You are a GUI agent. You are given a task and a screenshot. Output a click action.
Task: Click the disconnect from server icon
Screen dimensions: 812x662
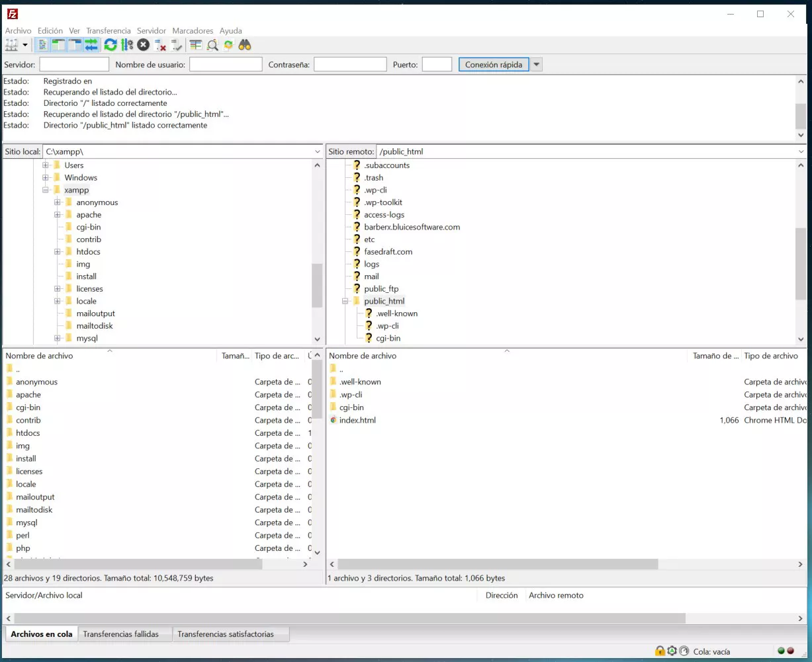click(x=160, y=45)
